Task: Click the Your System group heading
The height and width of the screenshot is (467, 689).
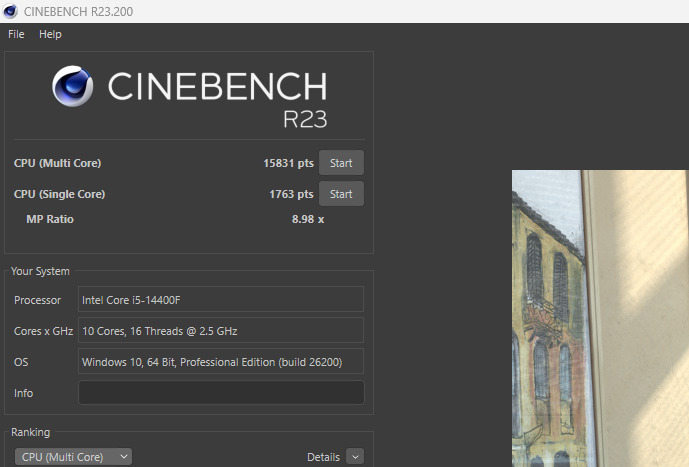Action: (x=40, y=271)
